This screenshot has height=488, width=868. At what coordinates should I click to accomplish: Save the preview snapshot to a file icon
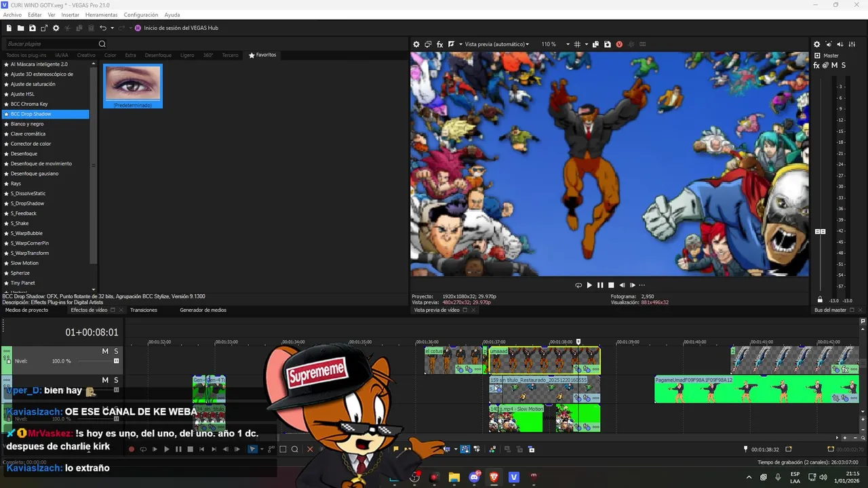click(x=607, y=44)
